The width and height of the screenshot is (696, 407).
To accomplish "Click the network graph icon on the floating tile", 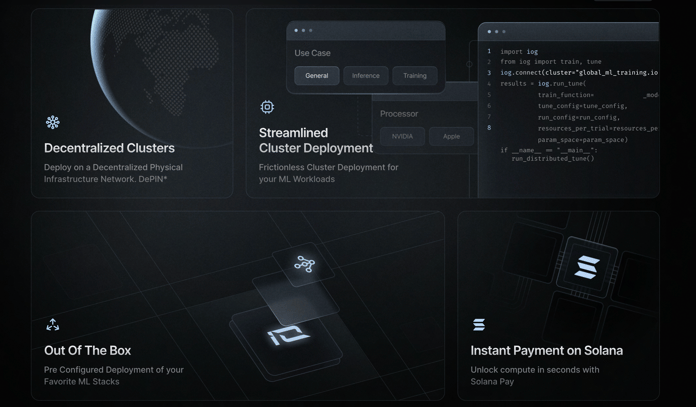I will coord(304,264).
